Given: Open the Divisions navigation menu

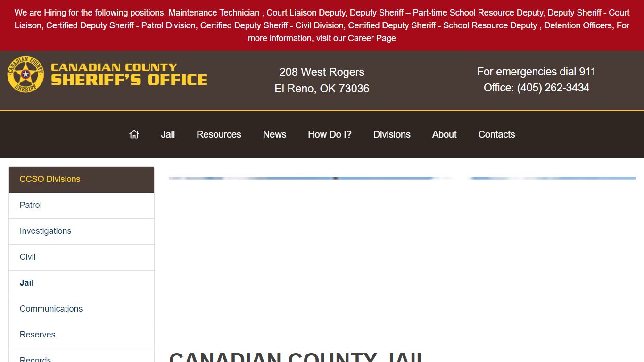Looking at the screenshot, I should 392,134.
